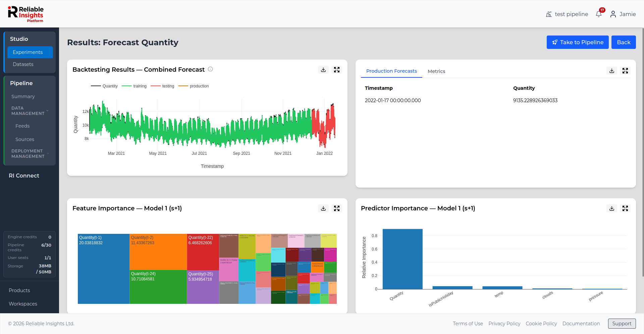Download the Feature Importance treemap
644x334 pixels.
(x=323, y=208)
